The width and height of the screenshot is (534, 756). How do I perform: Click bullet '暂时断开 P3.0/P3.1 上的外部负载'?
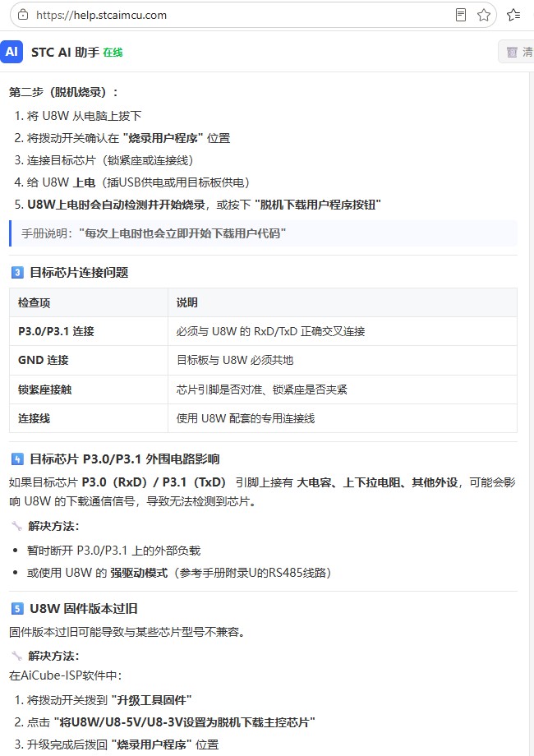[113, 551]
